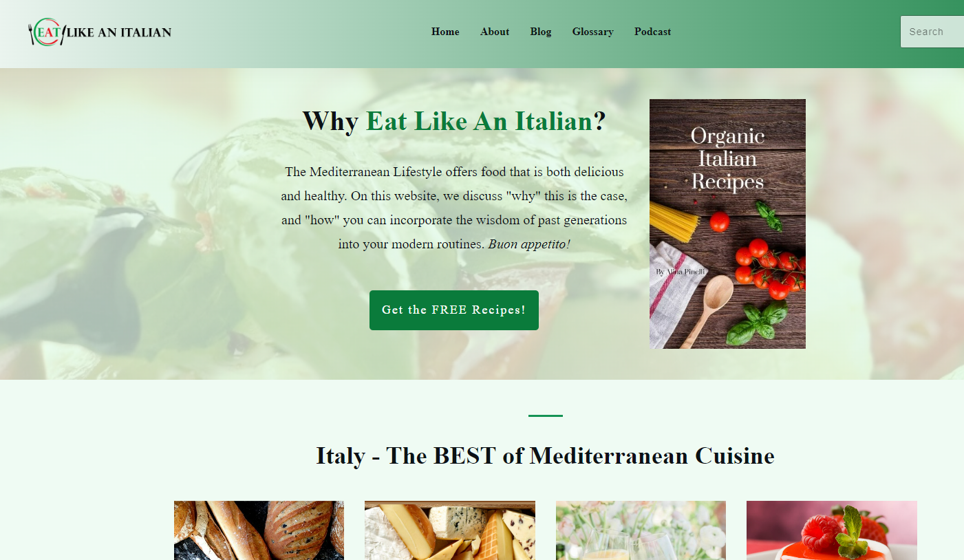Viewport: 964px width, 560px height.
Task: Click the LIKE AN ITALIAN logo text
Action: (x=119, y=32)
